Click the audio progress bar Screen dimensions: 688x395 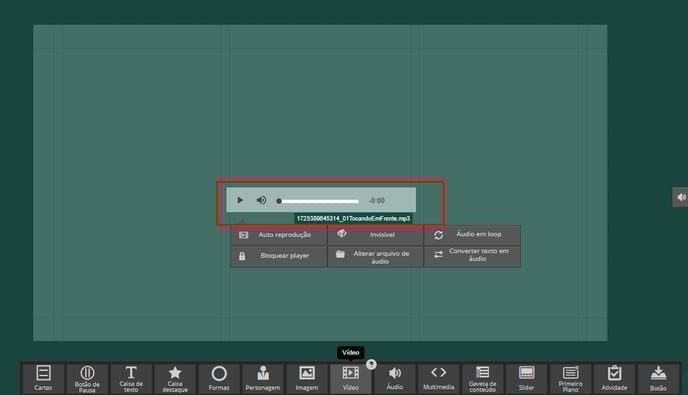pyautogui.click(x=319, y=201)
